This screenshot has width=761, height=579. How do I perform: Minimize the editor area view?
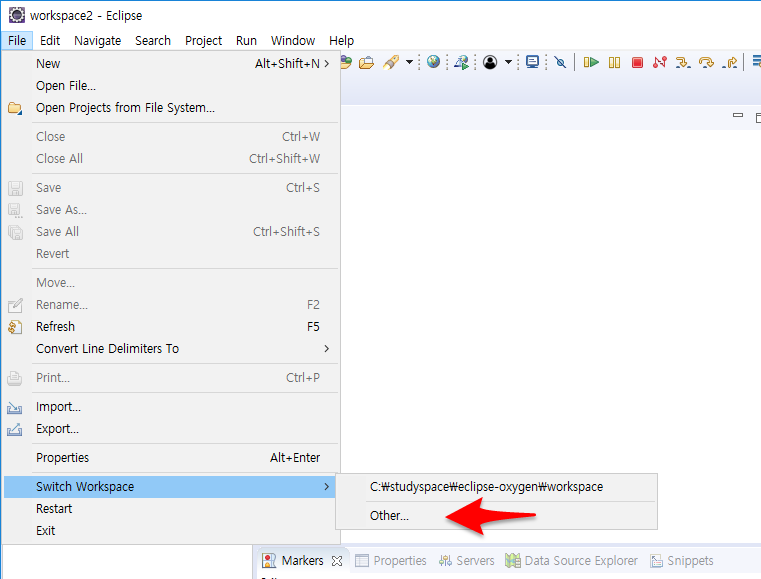[x=738, y=116]
